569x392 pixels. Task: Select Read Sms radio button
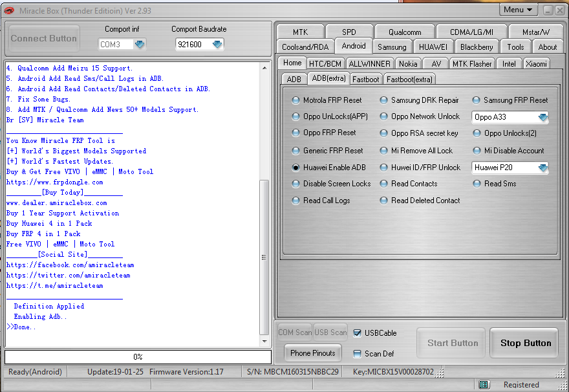(x=495, y=184)
